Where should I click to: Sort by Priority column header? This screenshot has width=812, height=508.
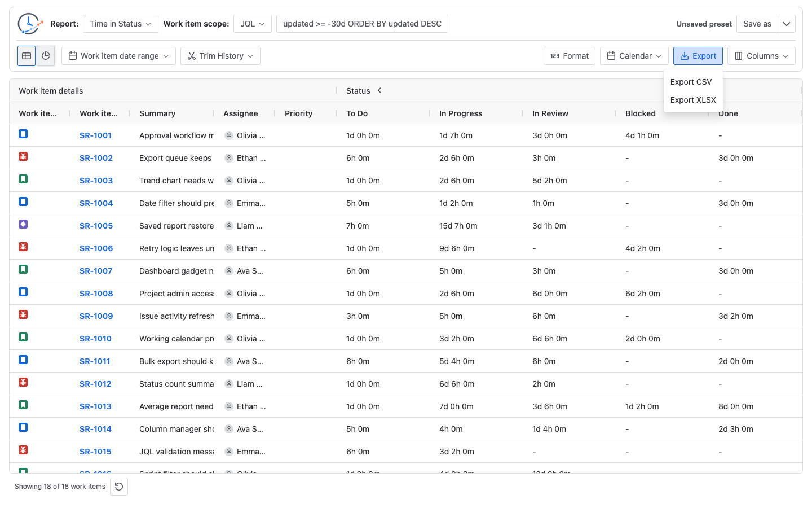coord(298,113)
